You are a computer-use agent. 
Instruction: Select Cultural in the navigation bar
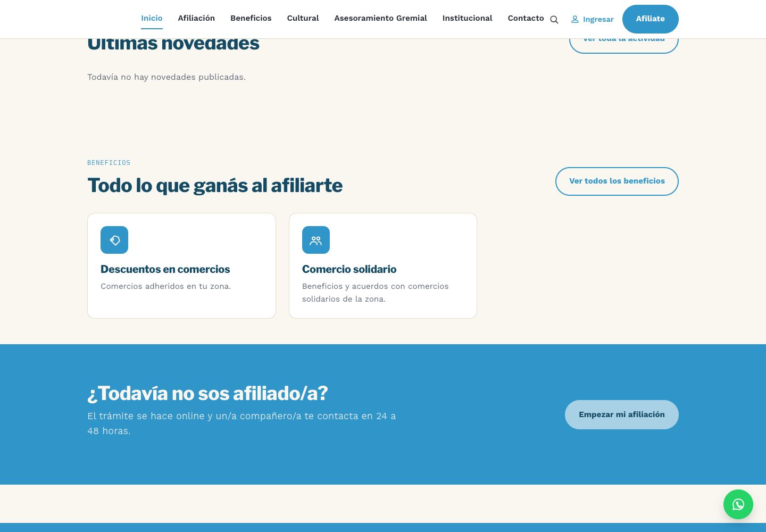click(x=303, y=18)
